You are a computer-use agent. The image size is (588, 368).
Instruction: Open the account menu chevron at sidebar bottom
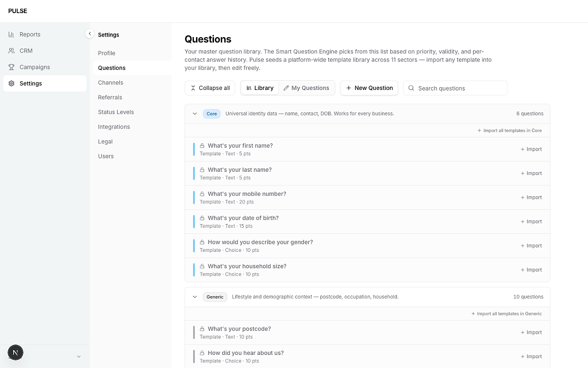click(x=79, y=357)
